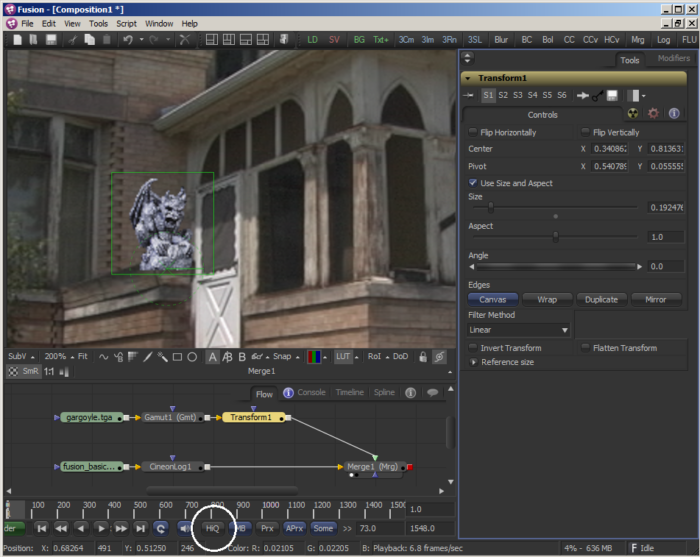Select the Wrap edges button
Viewport: 700px width, 557px height.
[547, 299]
